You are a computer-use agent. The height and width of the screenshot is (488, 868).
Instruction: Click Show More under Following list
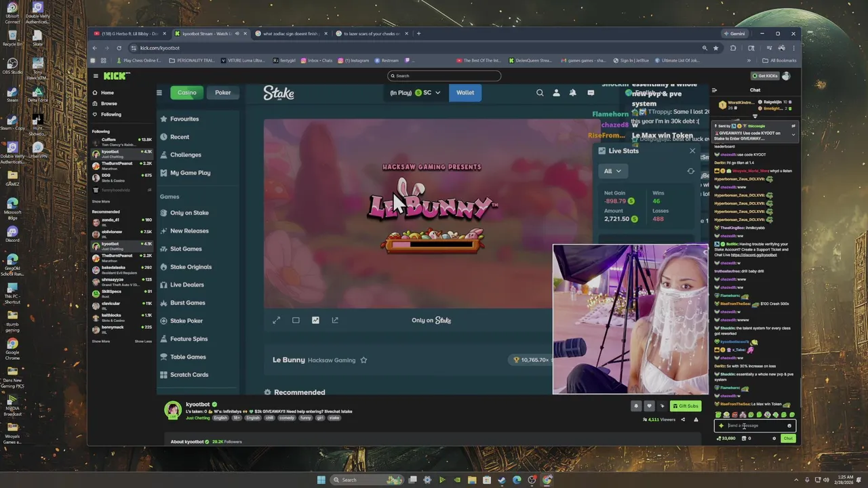tap(101, 201)
